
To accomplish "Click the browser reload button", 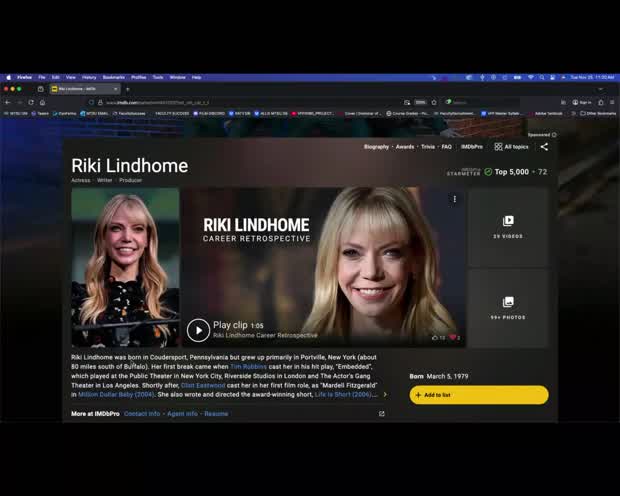I will tap(30, 102).
